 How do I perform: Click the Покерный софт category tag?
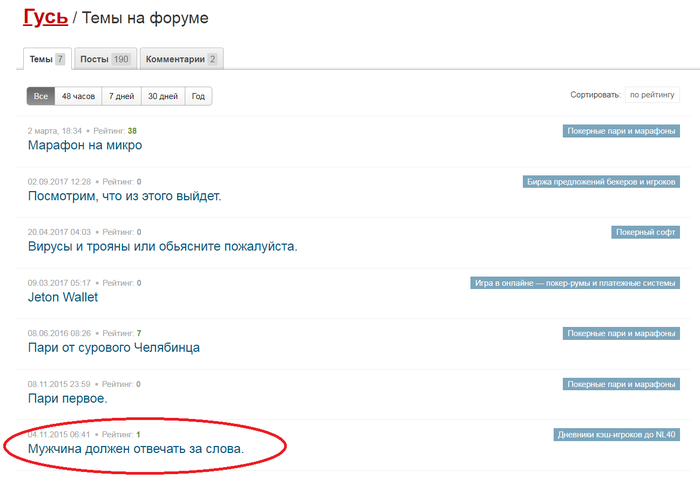pyautogui.click(x=645, y=232)
